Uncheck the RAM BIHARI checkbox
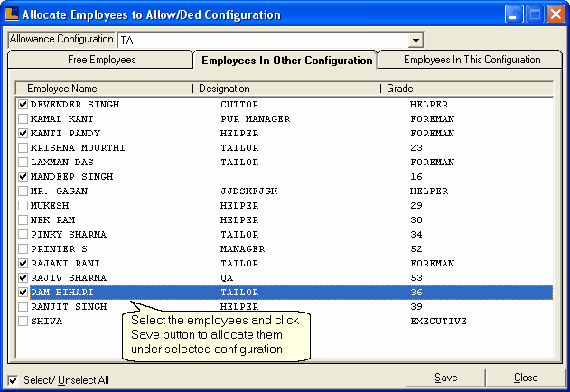 [23, 293]
